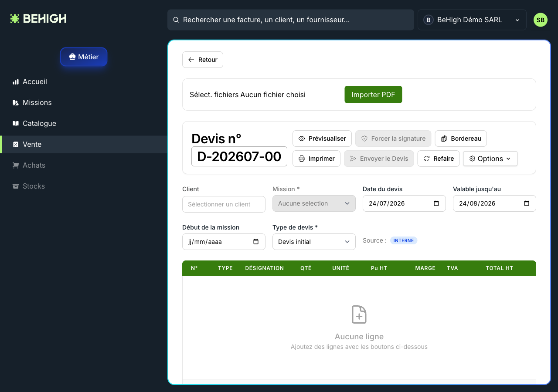Click the INTERNE source badge
The image size is (558, 392).
point(404,240)
